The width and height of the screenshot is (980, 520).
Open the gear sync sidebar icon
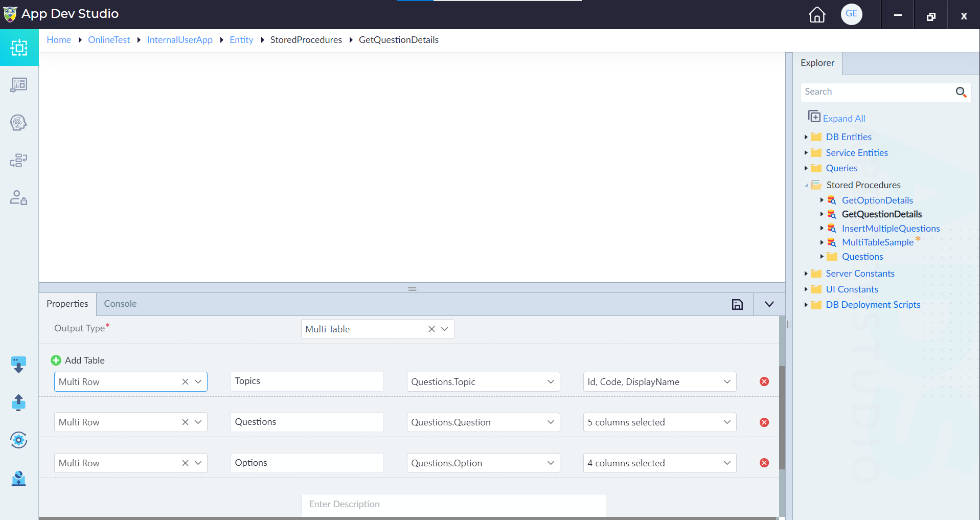19,440
